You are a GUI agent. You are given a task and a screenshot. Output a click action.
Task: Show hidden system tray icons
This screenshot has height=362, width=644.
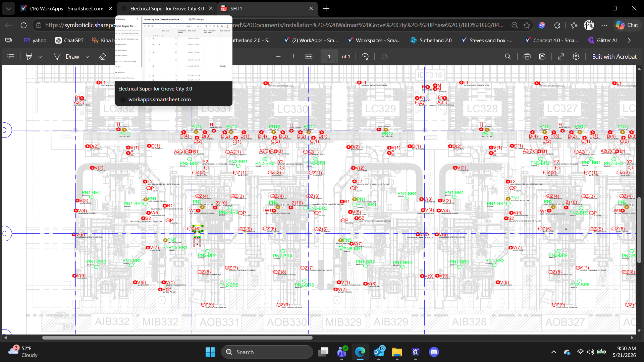tap(554, 352)
